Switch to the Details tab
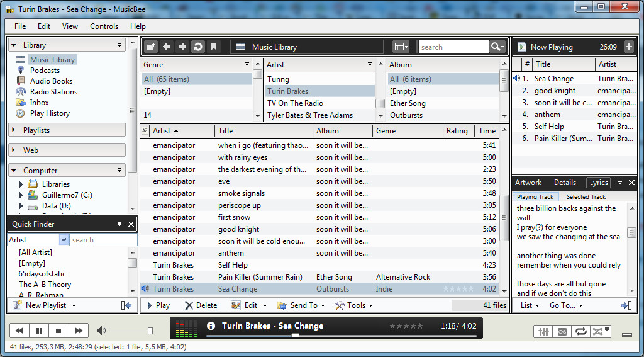This screenshot has height=357, width=644. [565, 183]
